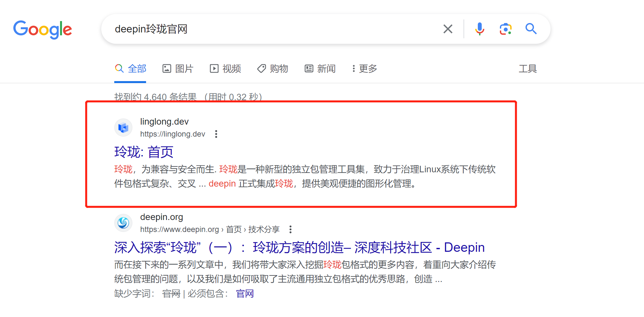This screenshot has height=317, width=644.
Task: Click the linglong.dev site favicon
Action: 123,128
